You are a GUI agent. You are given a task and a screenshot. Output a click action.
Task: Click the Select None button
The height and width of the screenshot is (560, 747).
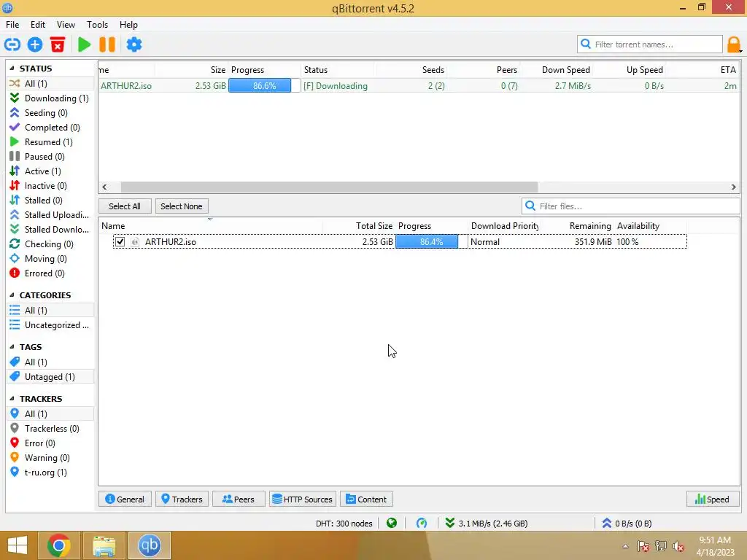coord(182,206)
